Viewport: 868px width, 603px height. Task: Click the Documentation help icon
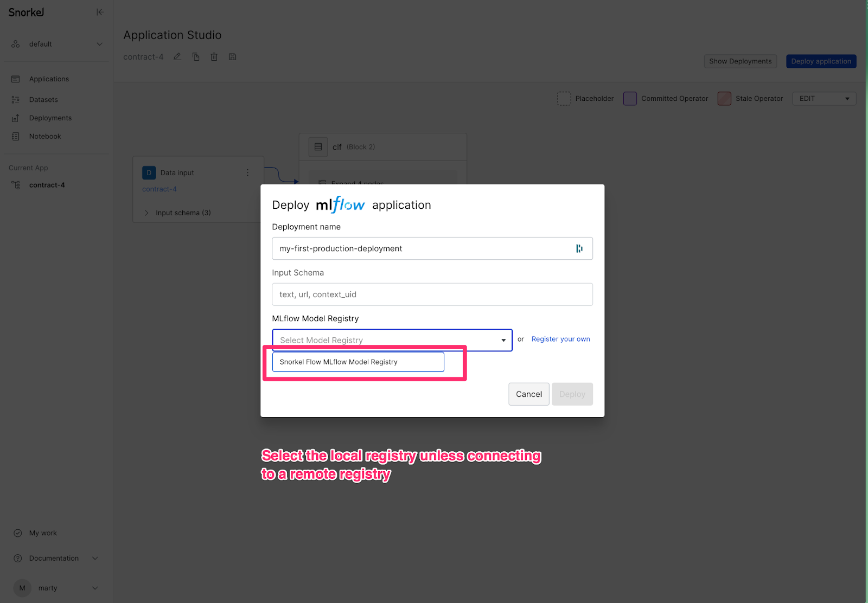[x=18, y=559]
